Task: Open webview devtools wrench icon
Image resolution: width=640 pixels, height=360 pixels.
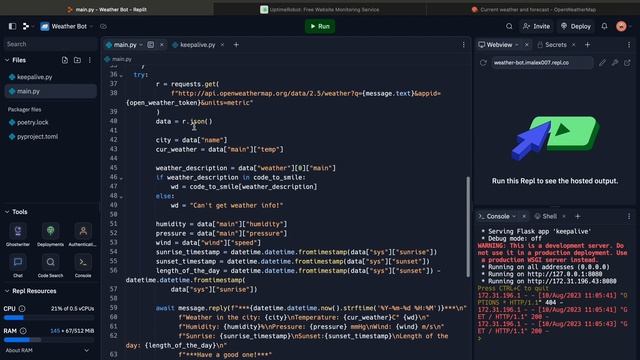Action: click(615, 63)
